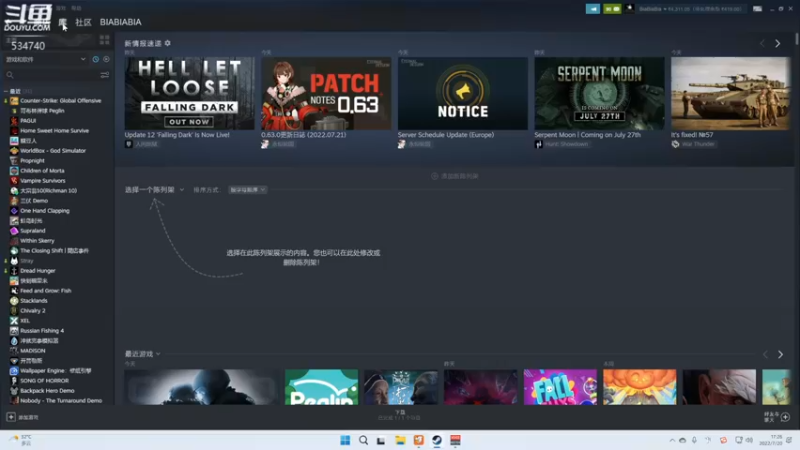The width and height of the screenshot is (800, 450).
Task: Open downloads status at bottom
Action: coord(399,415)
